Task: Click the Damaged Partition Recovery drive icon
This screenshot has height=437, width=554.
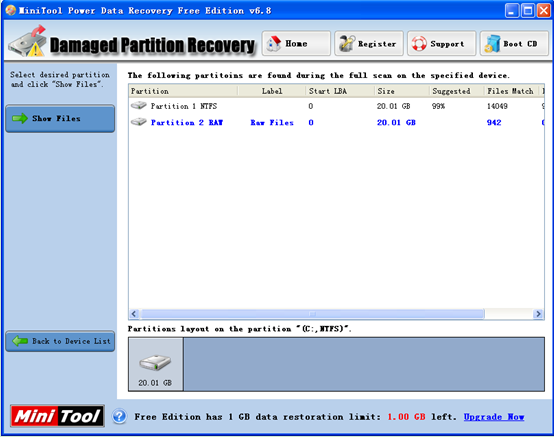Action: (28, 41)
